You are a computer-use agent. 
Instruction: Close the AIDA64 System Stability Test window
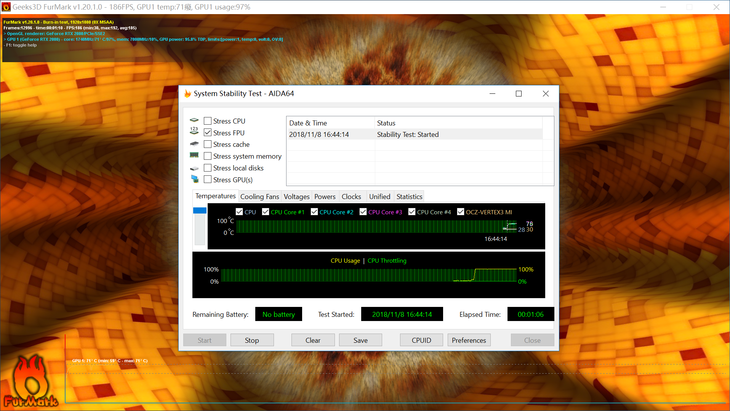coord(546,94)
